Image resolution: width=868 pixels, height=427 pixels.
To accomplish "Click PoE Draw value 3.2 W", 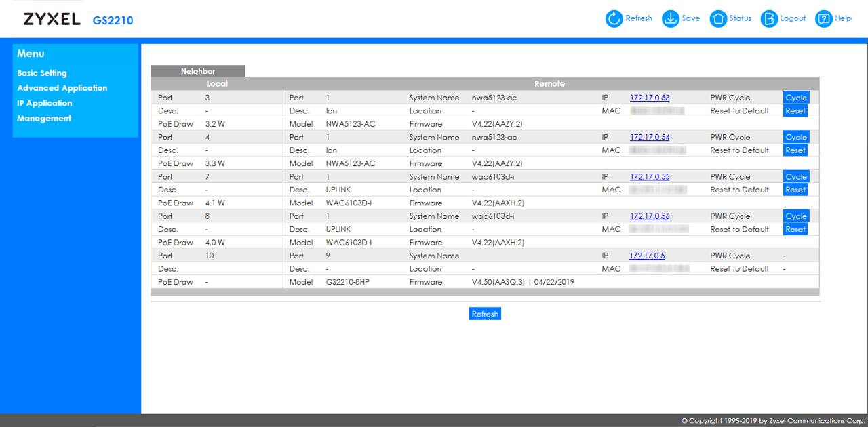I will [215, 124].
